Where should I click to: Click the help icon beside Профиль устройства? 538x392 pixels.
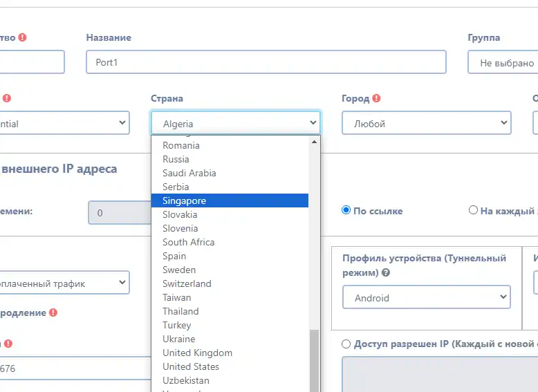tap(385, 272)
